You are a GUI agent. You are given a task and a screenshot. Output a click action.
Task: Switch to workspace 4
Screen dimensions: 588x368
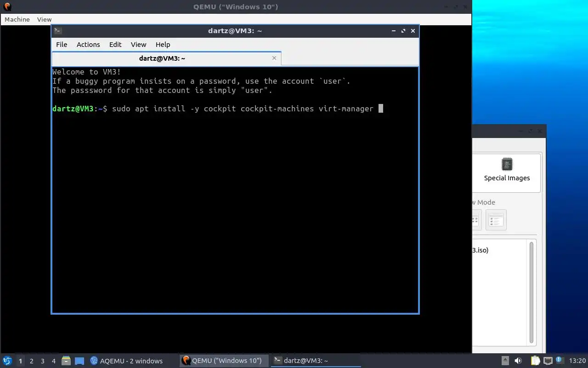[x=54, y=361]
